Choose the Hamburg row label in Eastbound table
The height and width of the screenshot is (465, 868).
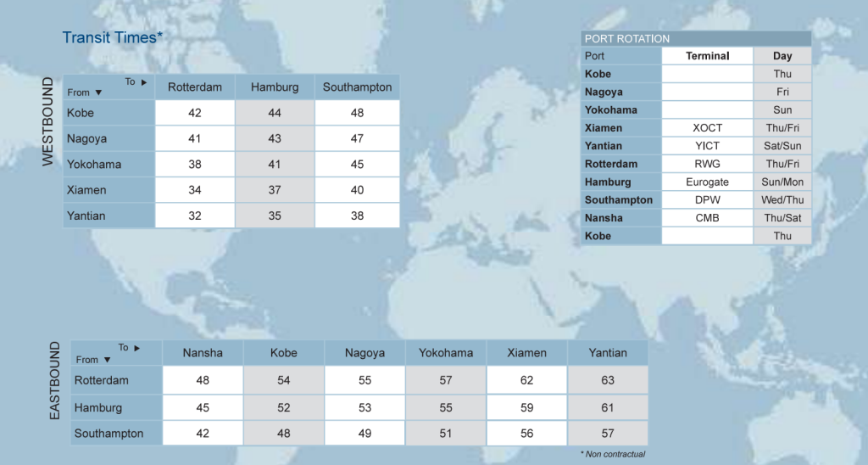click(98, 407)
